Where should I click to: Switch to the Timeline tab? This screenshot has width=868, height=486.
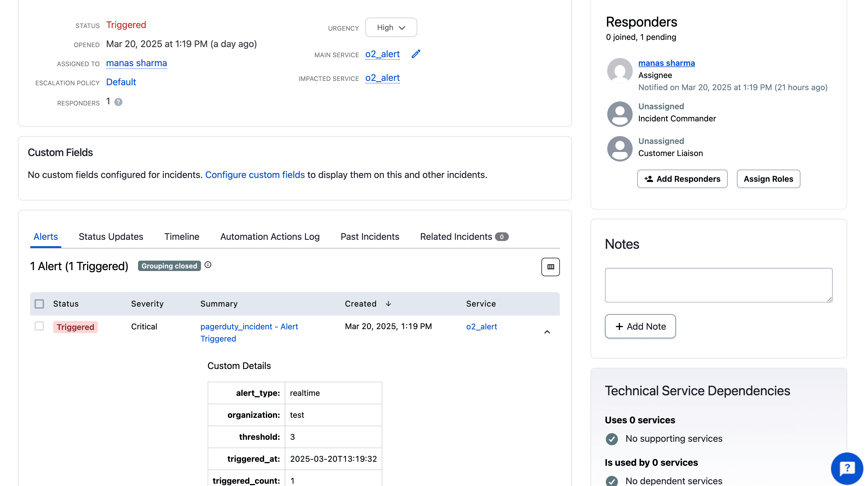click(x=182, y=236)
